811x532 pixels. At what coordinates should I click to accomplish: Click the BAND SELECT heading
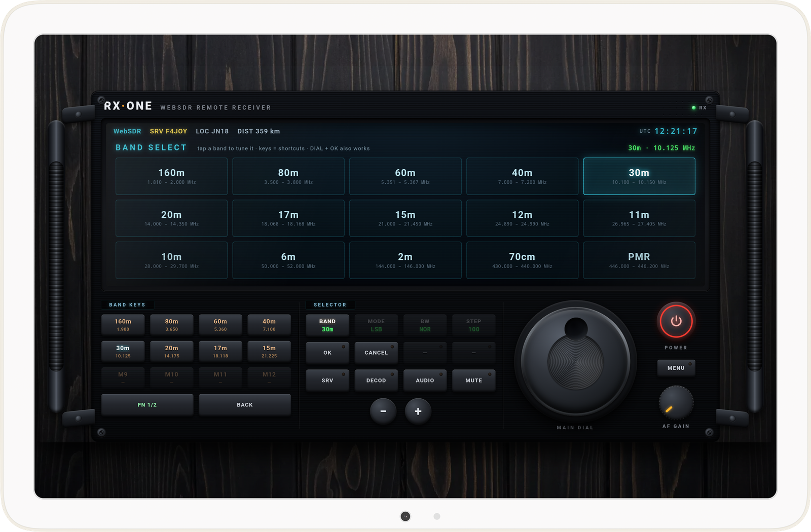coord(151,147)
